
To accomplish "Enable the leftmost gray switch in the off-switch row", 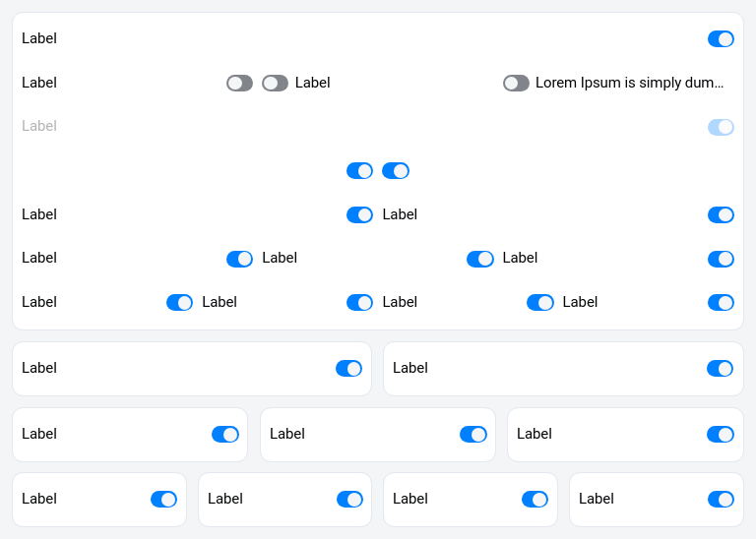I will (x=239, y=84).
